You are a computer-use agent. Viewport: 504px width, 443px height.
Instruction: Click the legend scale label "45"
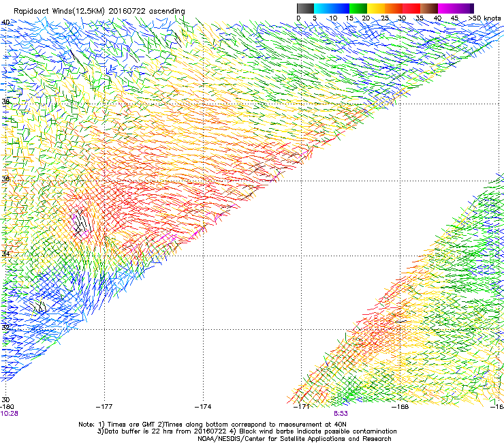pos(454,18)
